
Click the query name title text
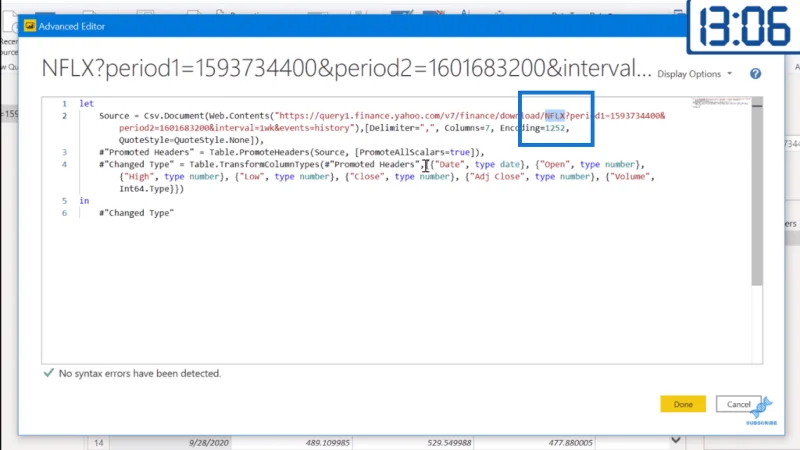pos(346,68)
